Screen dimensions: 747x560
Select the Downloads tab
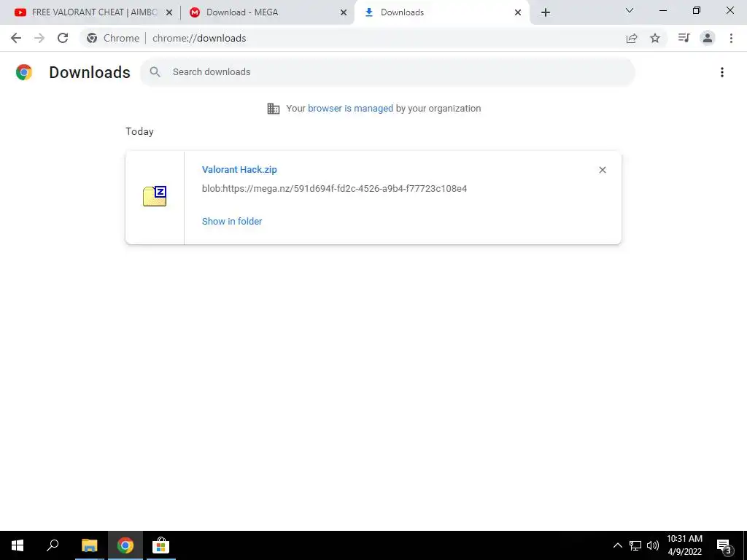pos(441,12)
